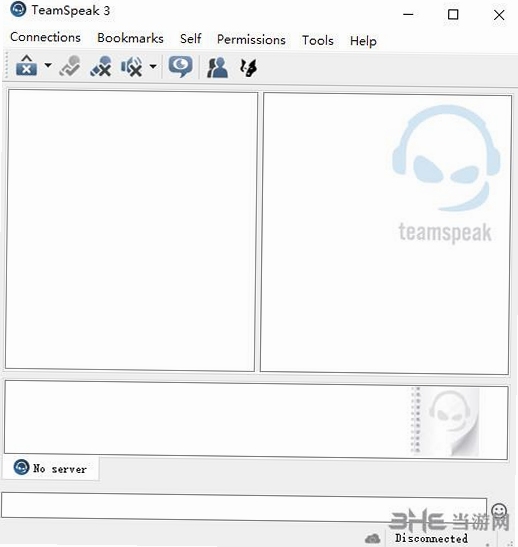Open the mute speakers dropdown arrow

coord(152,66)
